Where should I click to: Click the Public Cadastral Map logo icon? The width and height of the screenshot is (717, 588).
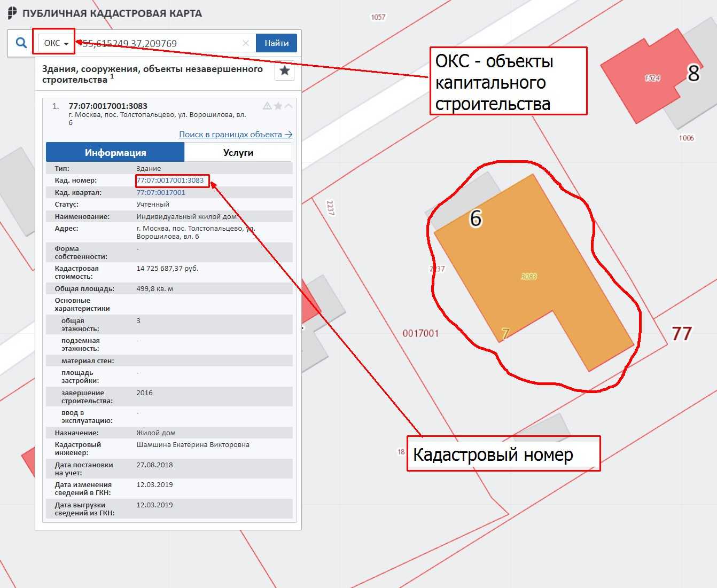(x=12, y=13)
